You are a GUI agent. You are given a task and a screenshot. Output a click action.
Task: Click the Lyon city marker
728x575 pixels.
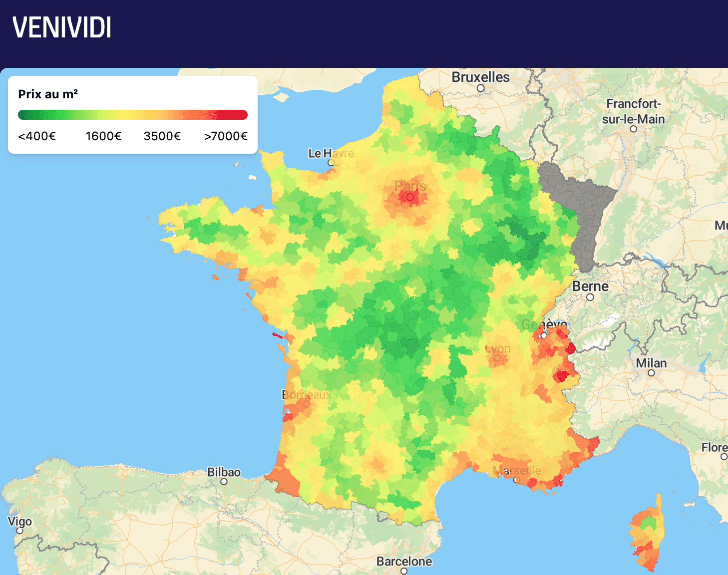(x=498, y=358)
